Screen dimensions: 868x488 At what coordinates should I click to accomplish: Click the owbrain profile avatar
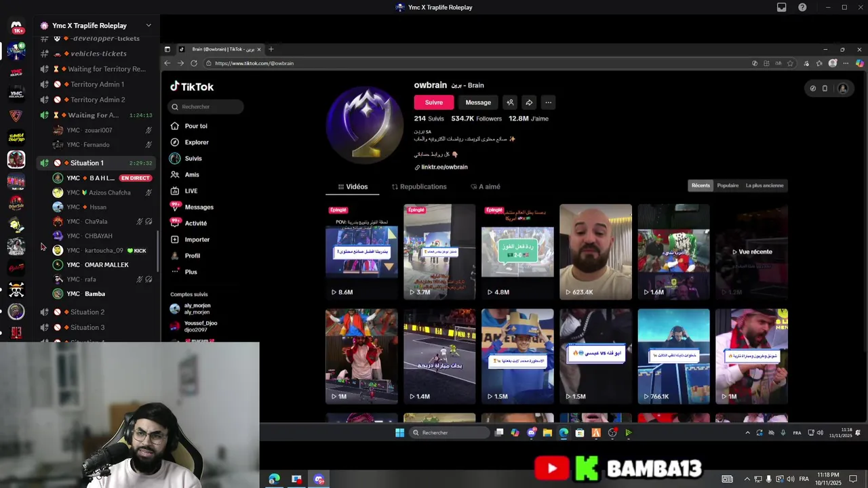366,125
